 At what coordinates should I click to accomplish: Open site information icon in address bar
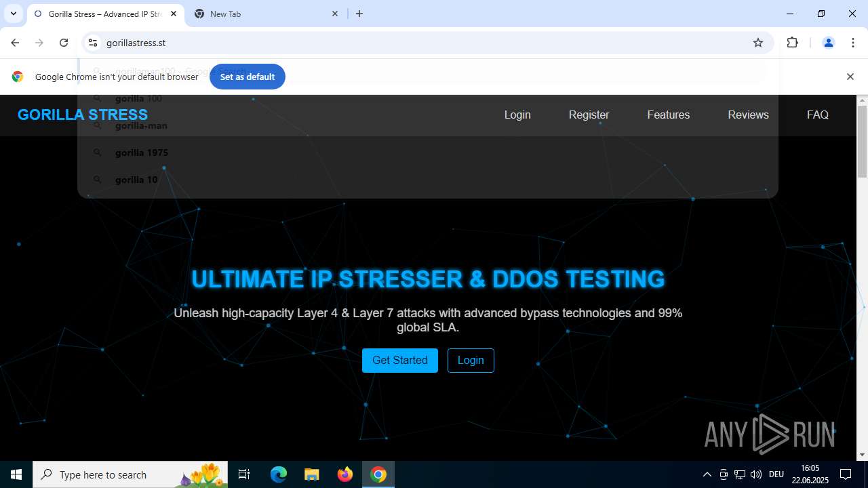click(93, 43)
